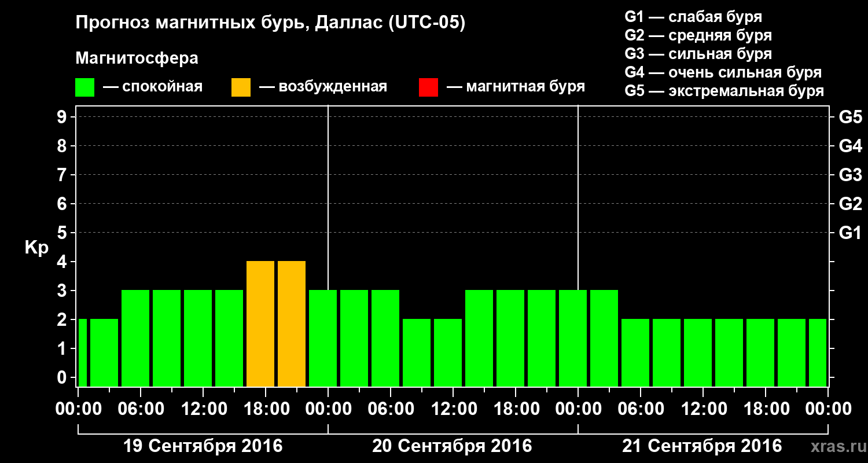Click the 06:00 label above 20 Сентября
Screen dimensions: 868x463
pos(391,409)
